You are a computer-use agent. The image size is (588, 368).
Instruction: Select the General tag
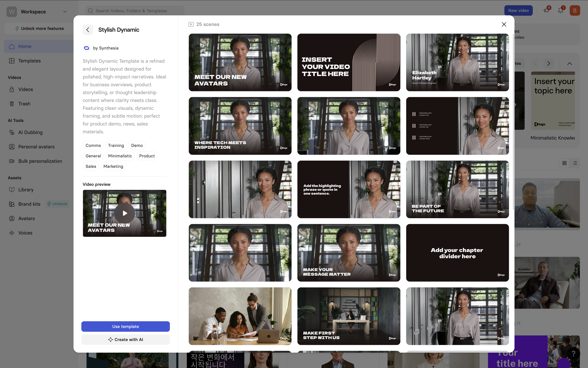pyautogui.click(x=93, y=156)
